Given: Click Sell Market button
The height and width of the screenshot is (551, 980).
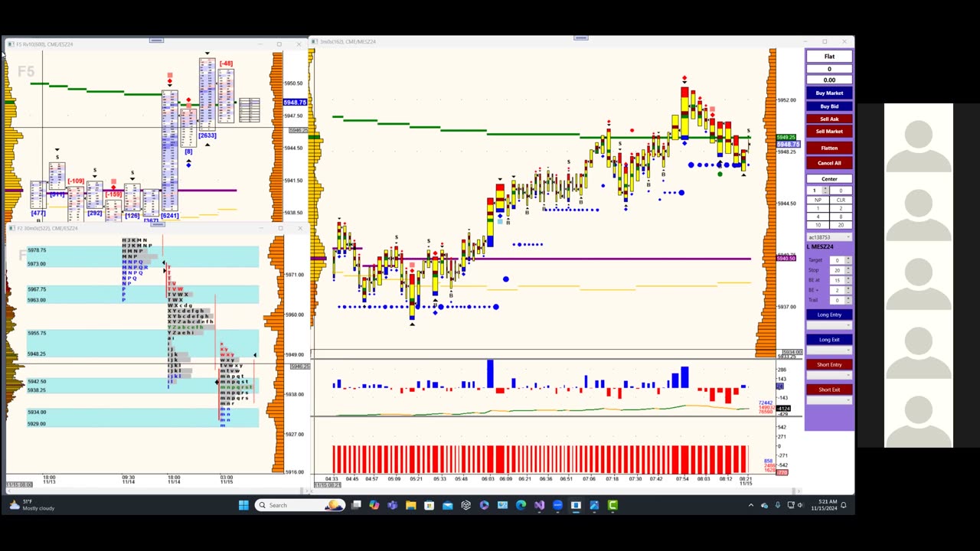Looking at the screenshot, I should pos(829,131).
